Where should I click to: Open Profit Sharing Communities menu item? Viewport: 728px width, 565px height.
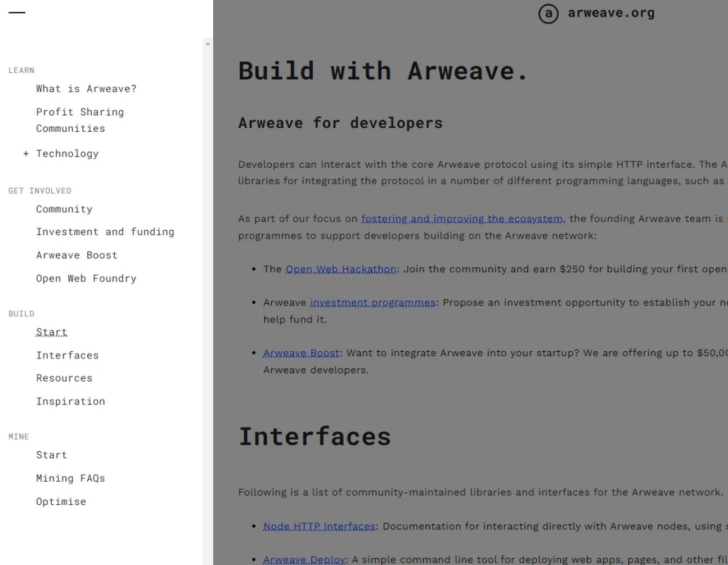pos(80,120)
